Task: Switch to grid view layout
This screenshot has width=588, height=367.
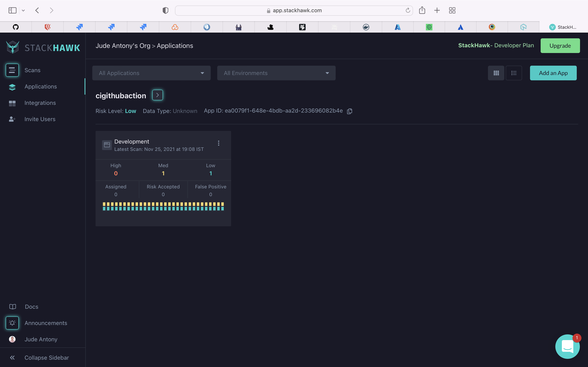Action: click(496, 73)
